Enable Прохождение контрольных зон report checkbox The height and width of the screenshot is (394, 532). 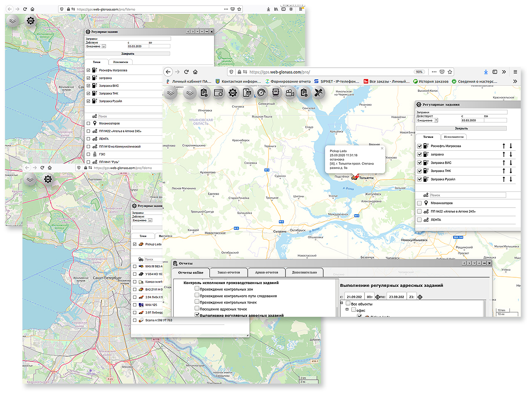point(197,289)
